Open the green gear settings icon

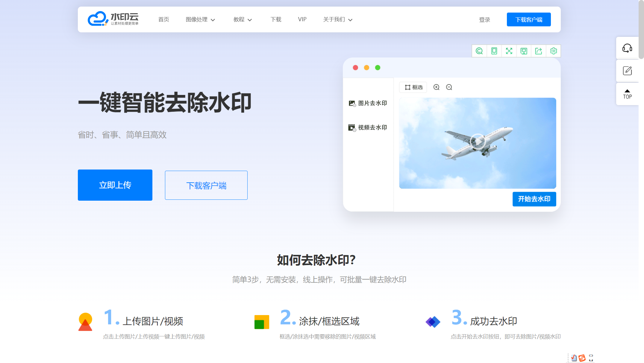[554, 51]
